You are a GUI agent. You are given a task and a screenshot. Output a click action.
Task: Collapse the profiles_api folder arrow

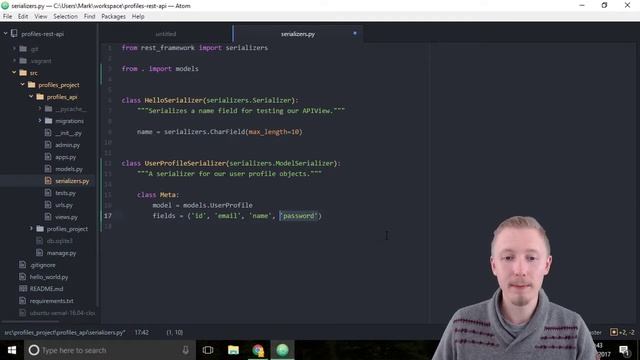[x=31, y=97]
